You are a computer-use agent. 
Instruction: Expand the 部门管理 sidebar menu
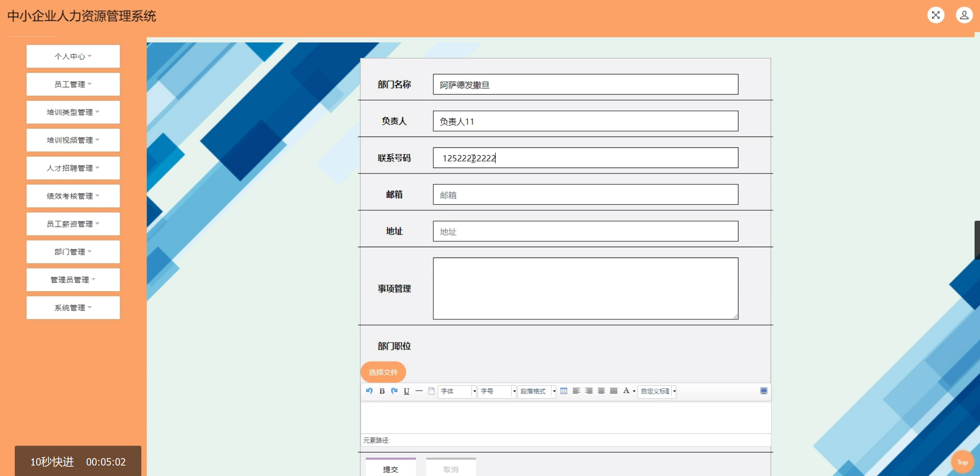tap(73, 252)
